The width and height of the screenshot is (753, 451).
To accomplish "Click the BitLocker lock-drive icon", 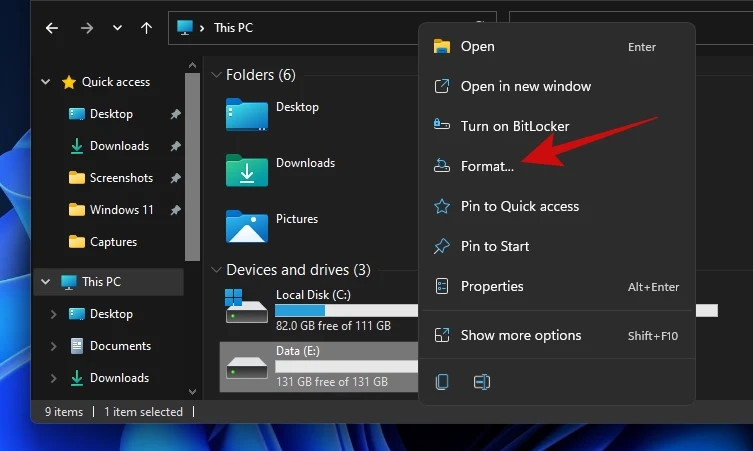I will 442,125.
